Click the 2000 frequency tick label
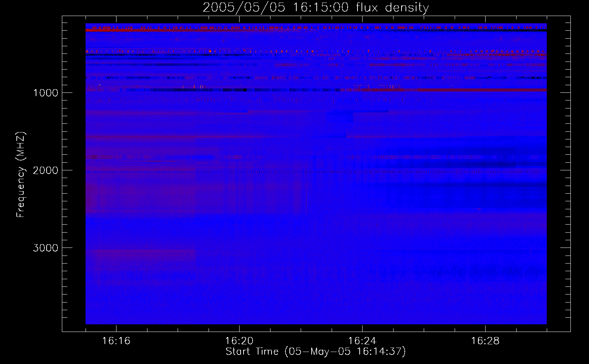Screen dimensions: 589x364 [46, 170]
